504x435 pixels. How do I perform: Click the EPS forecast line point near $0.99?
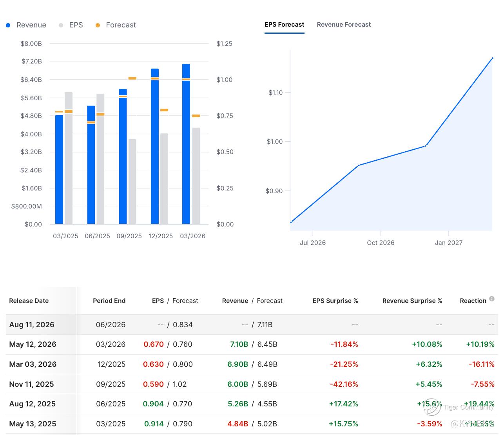[426, 146]
